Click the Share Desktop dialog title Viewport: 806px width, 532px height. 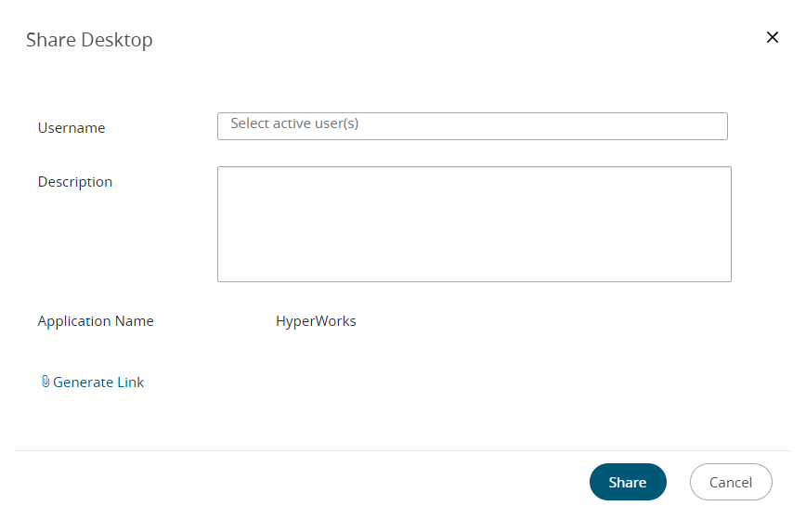89,40
